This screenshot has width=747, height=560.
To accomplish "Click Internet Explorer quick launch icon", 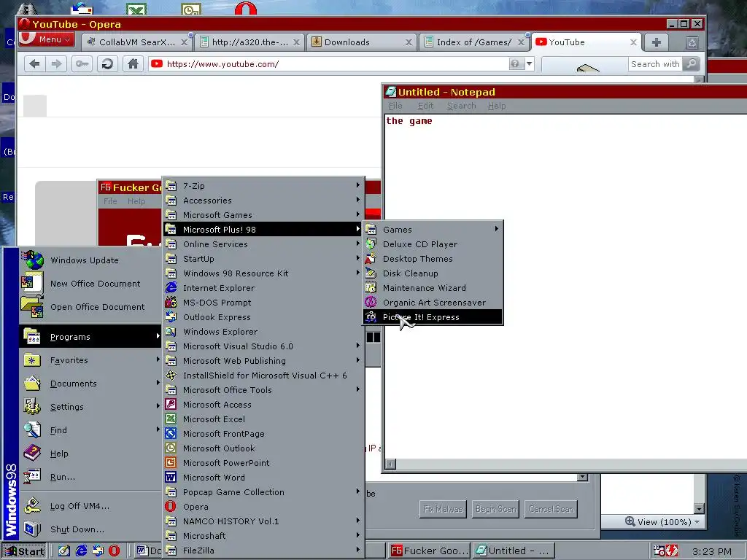I will pos(82,551).
